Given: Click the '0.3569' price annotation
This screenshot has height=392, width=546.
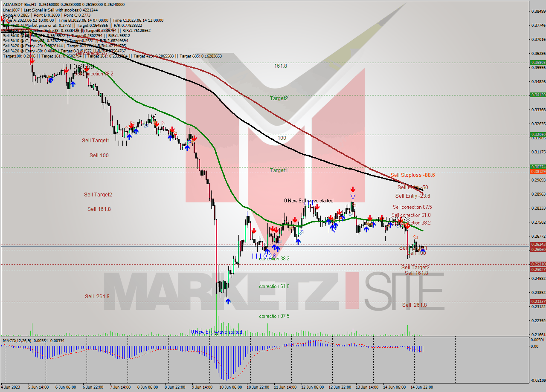Looking at the screenshot, I should point(84,67).
